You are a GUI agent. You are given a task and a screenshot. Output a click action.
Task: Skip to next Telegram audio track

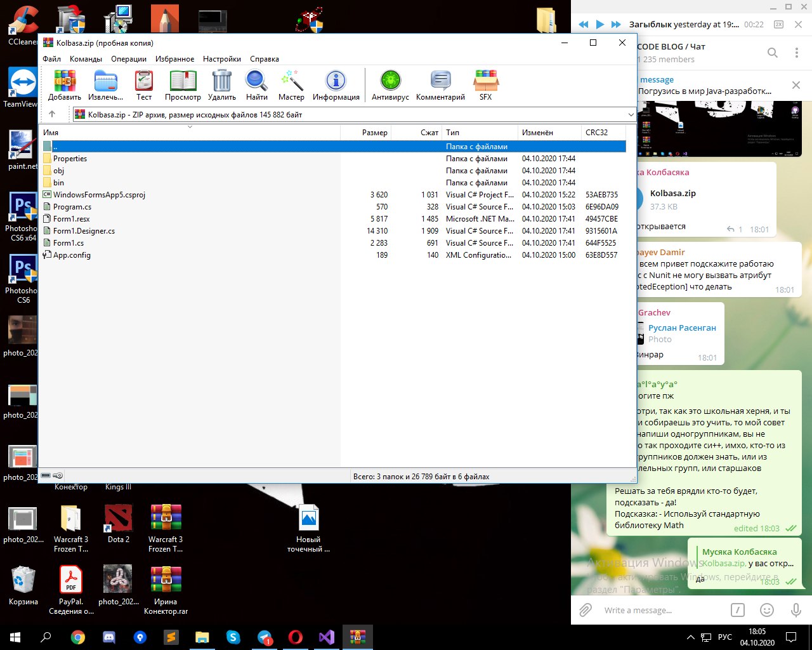(616, 24)
